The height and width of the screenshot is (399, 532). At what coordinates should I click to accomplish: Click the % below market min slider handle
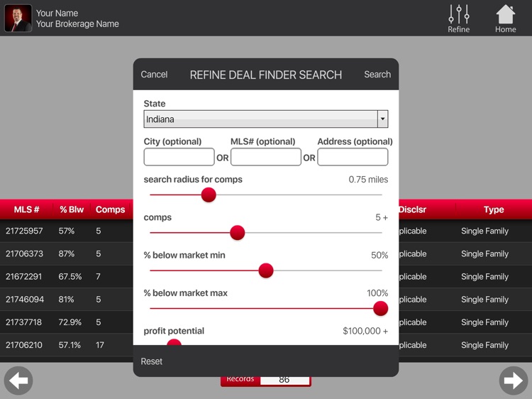click(x=266, y=270)
